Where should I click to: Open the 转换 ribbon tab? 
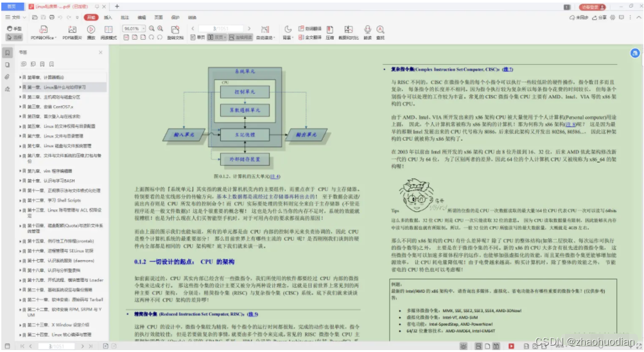[192, 17]
